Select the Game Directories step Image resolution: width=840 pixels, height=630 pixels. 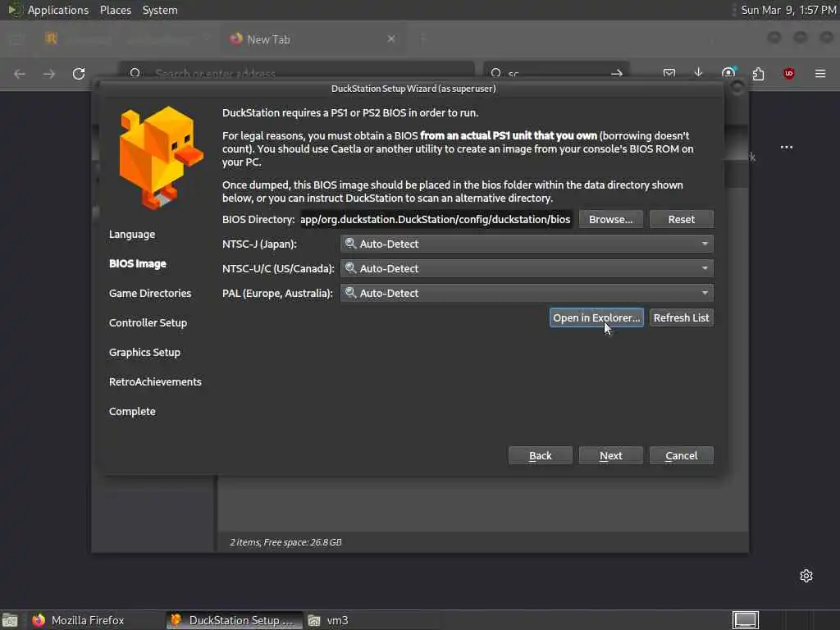point(150,293)
